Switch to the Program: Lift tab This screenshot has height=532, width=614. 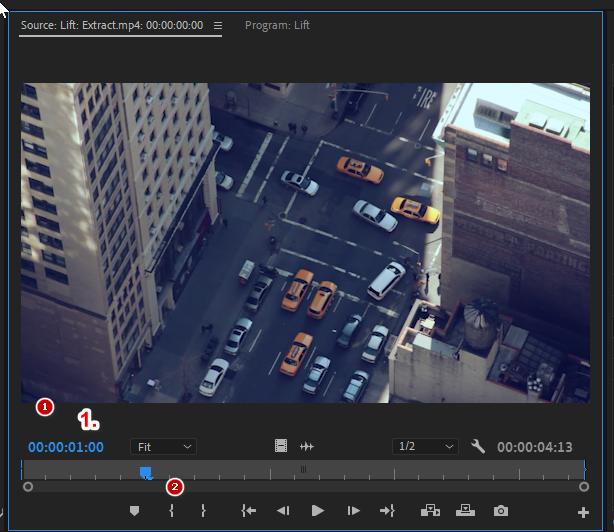277,25
